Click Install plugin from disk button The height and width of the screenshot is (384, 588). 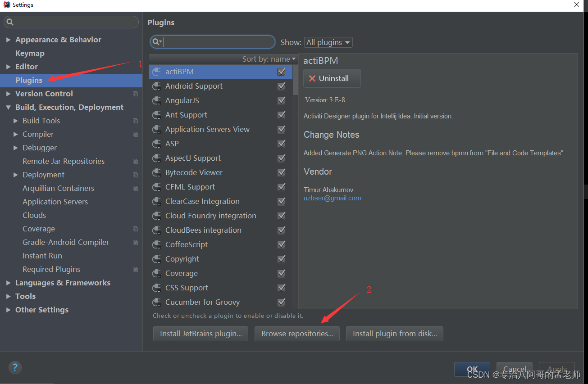click(395, 334)
